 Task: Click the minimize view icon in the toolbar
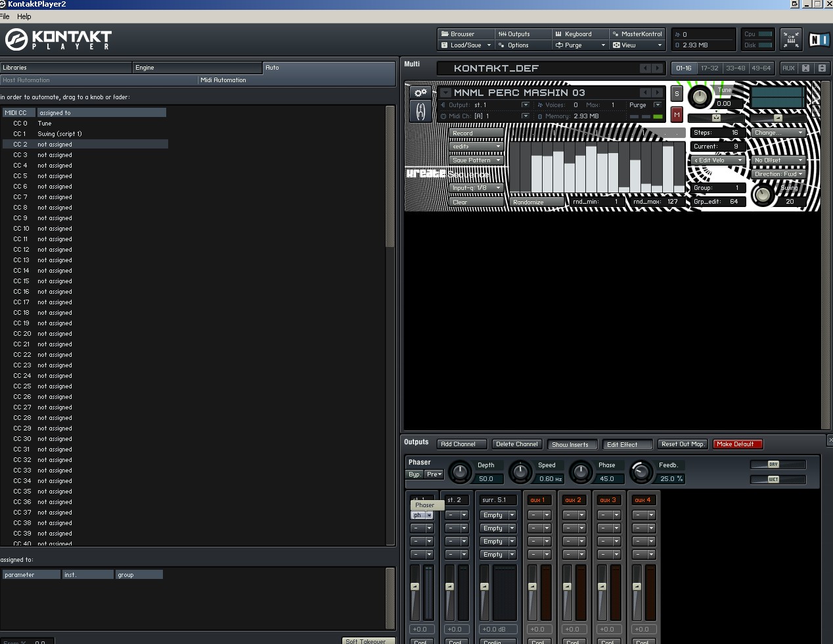click(x=791, y=39)
